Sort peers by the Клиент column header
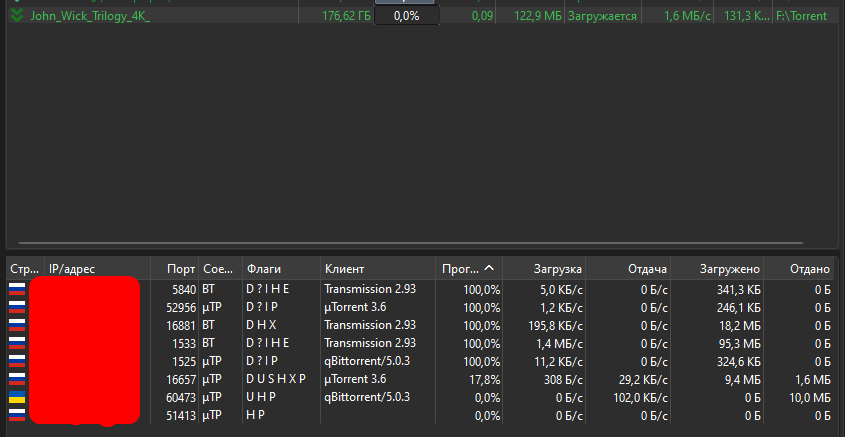 (x=345, y=269)
